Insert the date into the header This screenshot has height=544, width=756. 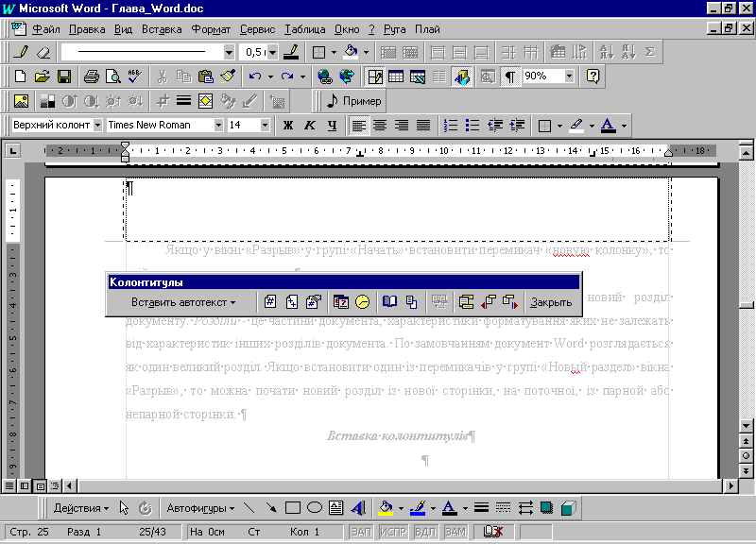pos(341,302)
